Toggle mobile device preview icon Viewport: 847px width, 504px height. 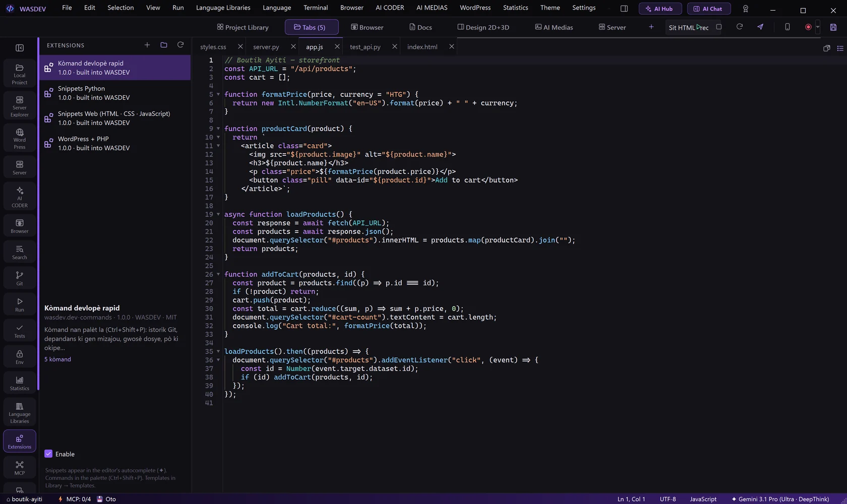point(788,27)
